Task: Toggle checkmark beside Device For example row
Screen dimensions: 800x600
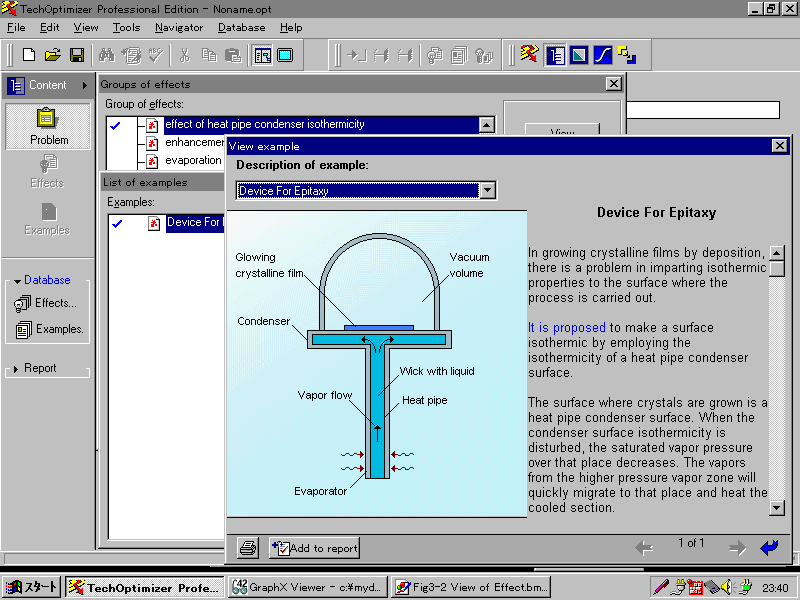Action: click(117, 223)
